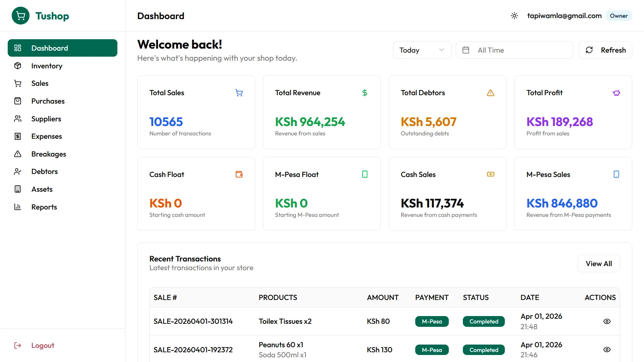
Task: View details of sale SALE-20260401-192372 eye icon
Action: (x=607, y=350)
